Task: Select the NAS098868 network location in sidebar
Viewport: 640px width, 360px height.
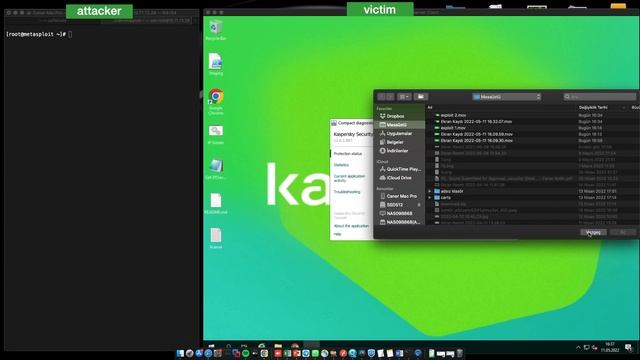Action: (398, 213)
